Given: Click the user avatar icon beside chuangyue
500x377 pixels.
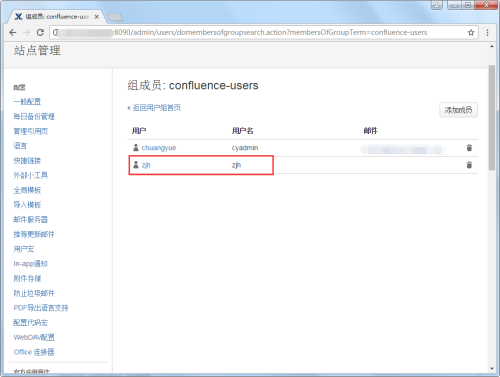Looking at the screenshot, I should pyautogui.click(x=136, y=147).
